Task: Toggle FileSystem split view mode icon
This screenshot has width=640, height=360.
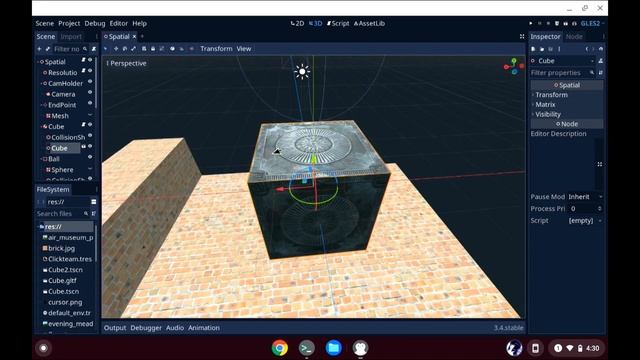Action: (x=93, y=202)
